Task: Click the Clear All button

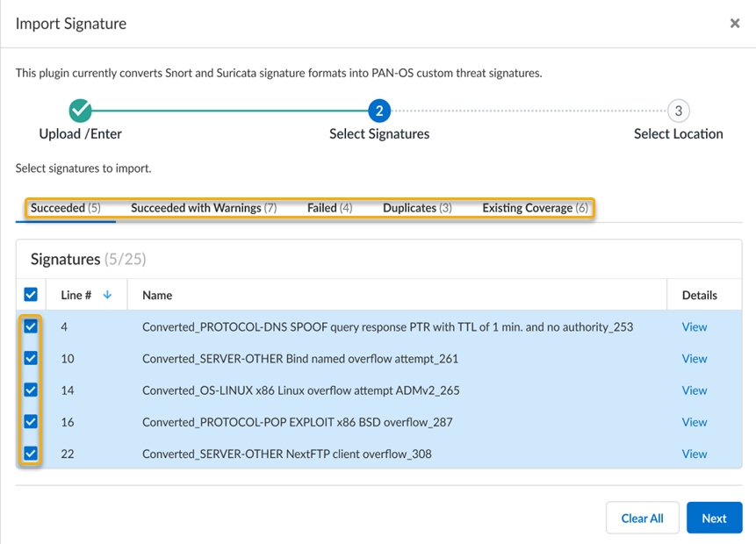Action: (642, 518)
